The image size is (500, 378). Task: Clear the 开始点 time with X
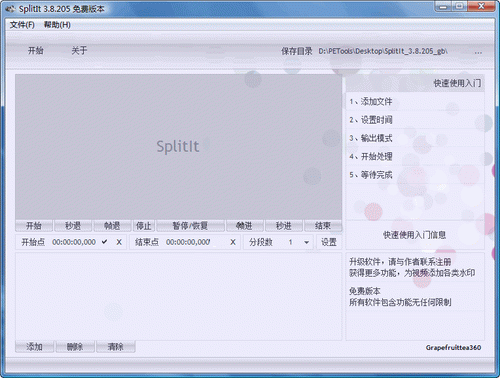coord(119,242)
